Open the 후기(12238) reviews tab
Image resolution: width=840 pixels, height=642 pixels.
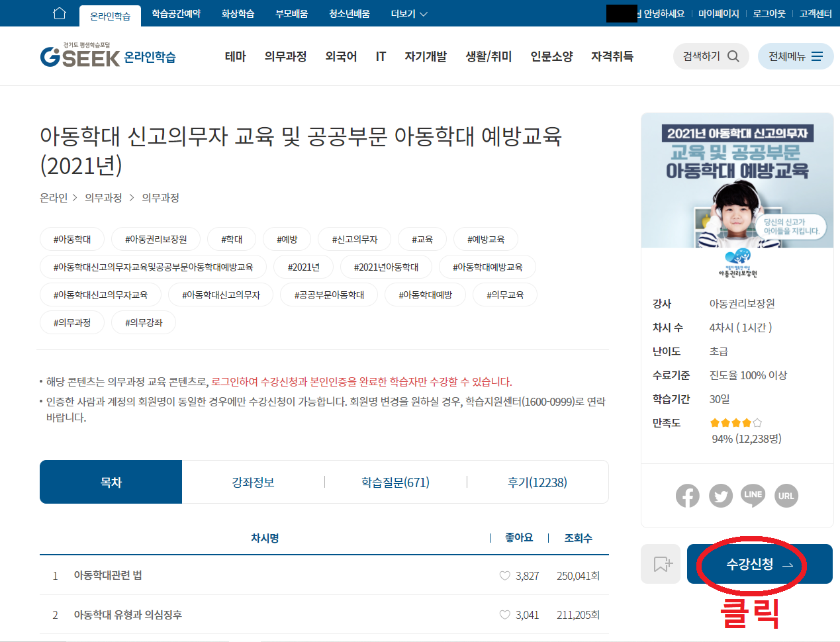(538, 481)
